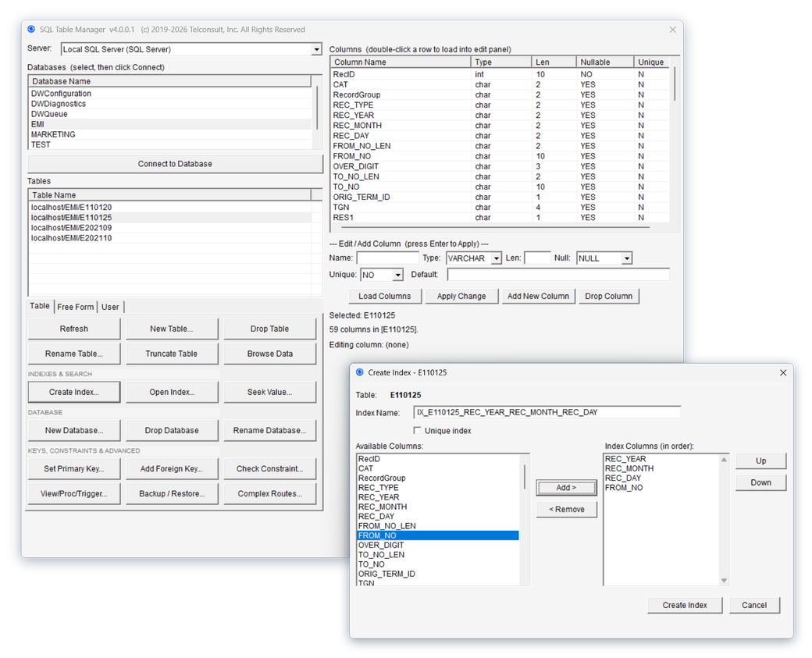Image resolution: width=812 pixels, height=658 pixels.
Task: Switch to the Table tab
Action: [x=40, y=306]
